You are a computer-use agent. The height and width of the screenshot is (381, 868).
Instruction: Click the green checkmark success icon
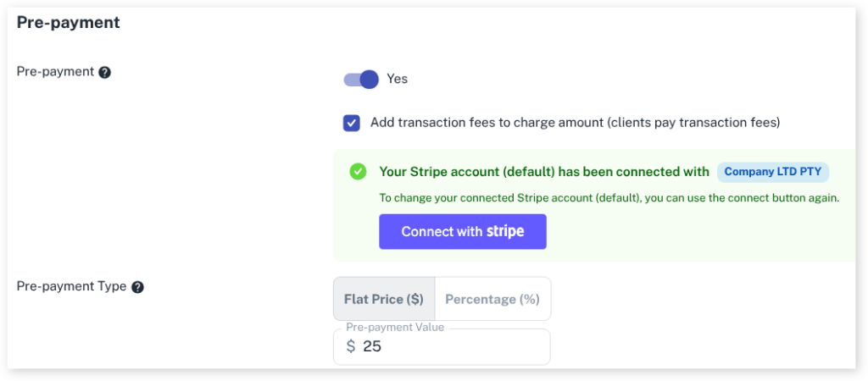click(358, 172)
